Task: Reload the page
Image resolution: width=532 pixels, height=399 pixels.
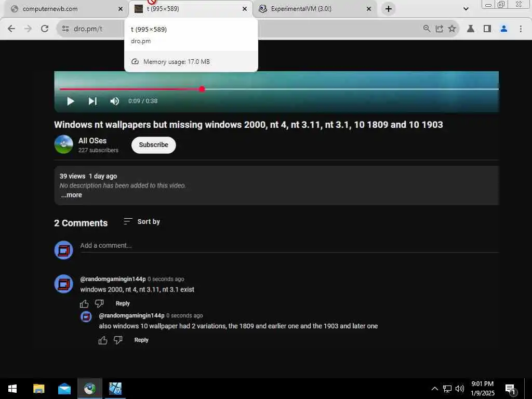Action: click(x=45, y=29)
